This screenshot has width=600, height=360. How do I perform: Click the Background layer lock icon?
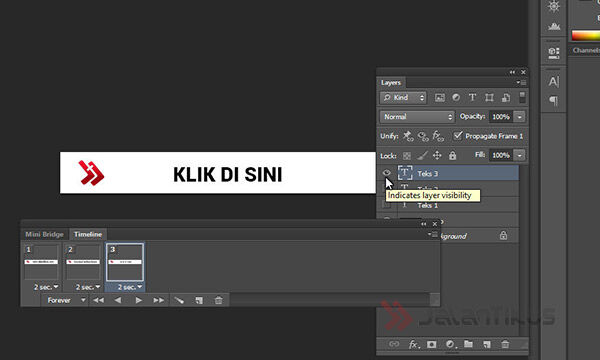click(503, 235)
